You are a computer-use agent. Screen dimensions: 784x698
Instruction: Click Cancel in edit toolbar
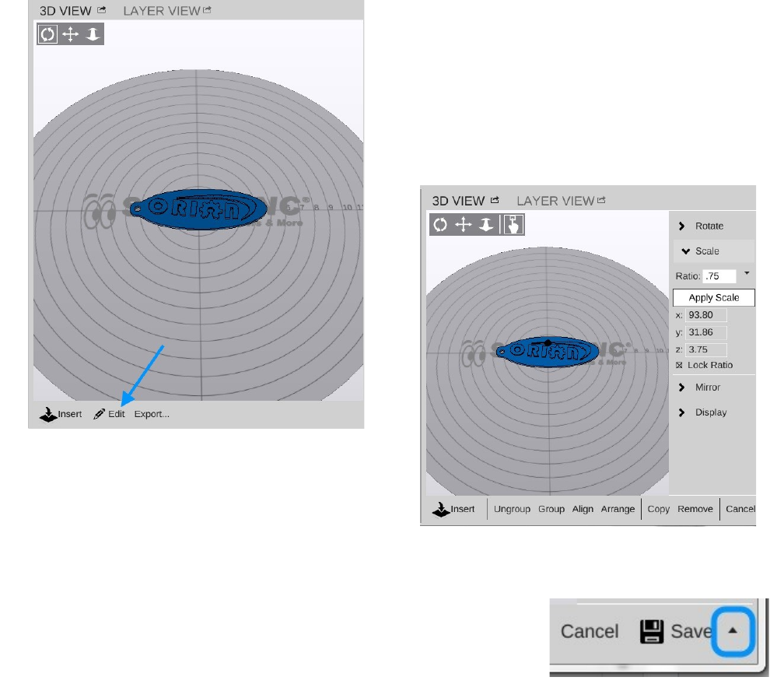[740, 510]
